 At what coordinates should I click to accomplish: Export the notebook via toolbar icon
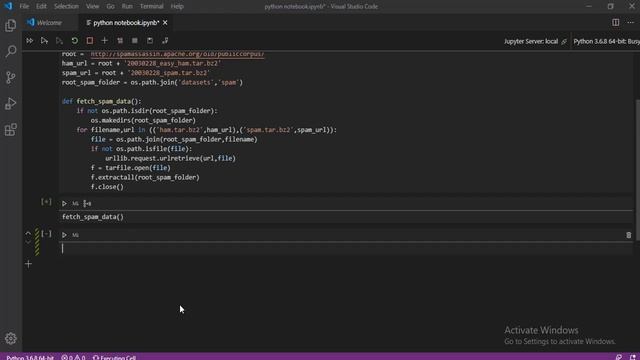(165, 41)
